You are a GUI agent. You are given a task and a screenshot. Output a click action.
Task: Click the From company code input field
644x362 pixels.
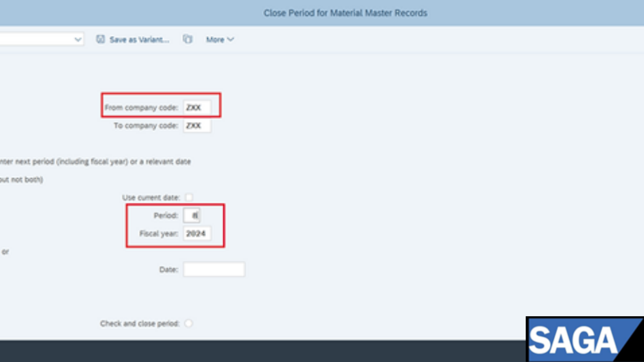(197, 107)
